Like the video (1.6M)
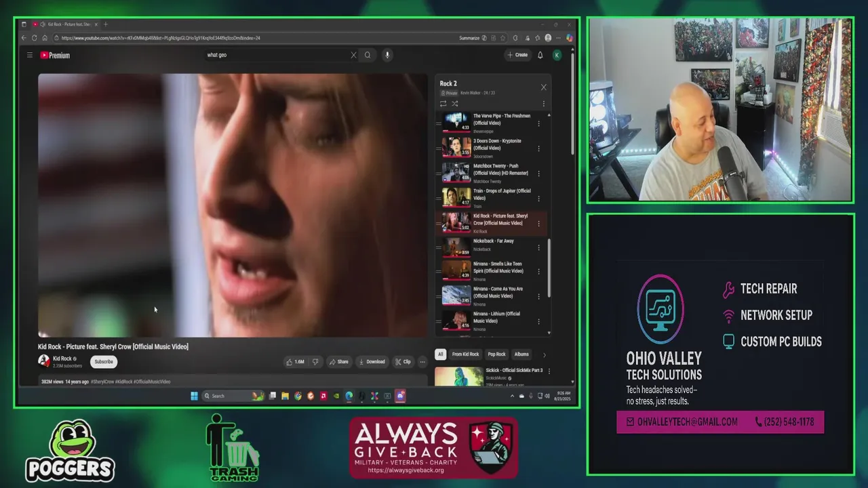868x488 pixels. pos(296,362)
